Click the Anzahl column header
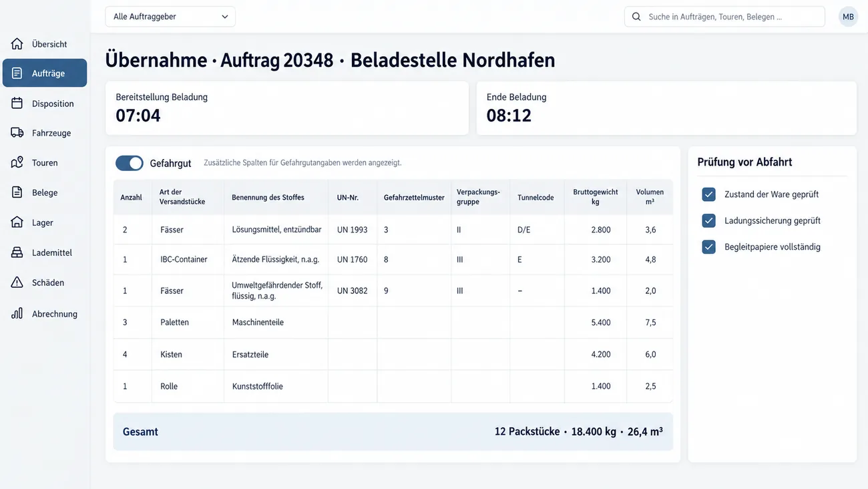The width and height of the screenshot is (868, 489). (132, 197)
